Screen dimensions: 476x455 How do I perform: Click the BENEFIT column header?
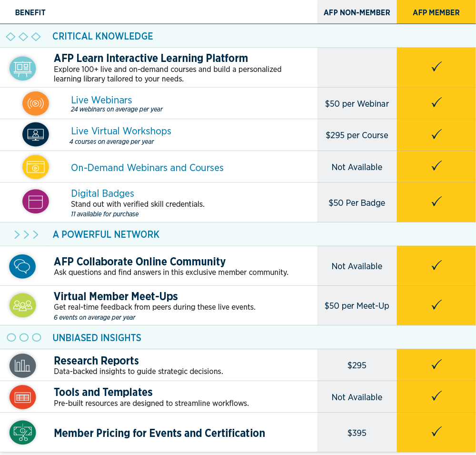click(30, 13)
